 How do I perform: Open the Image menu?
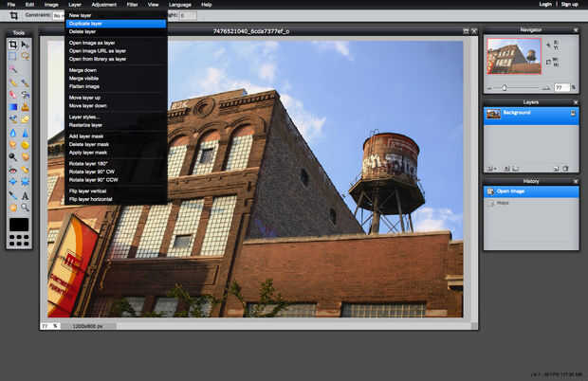[51, 5]
